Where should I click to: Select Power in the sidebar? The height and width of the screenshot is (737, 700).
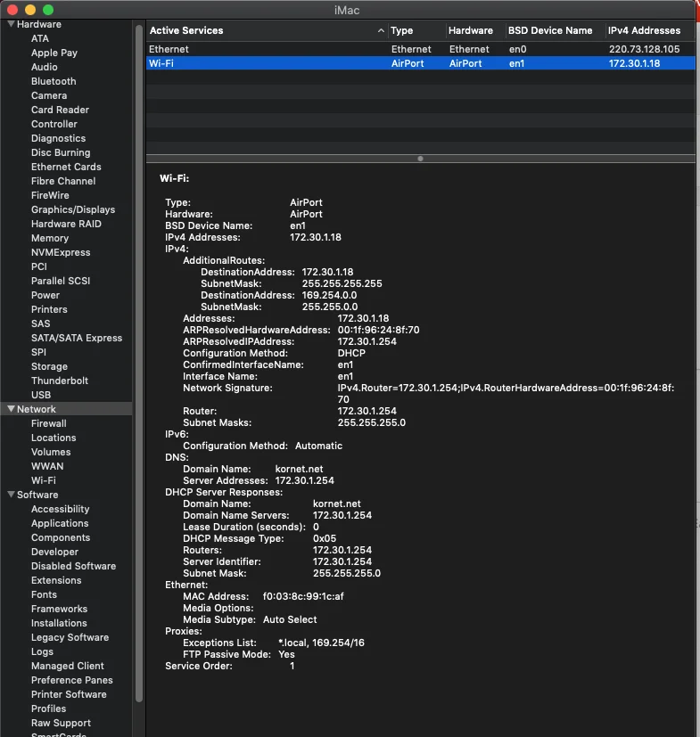(x=45, y=295)
